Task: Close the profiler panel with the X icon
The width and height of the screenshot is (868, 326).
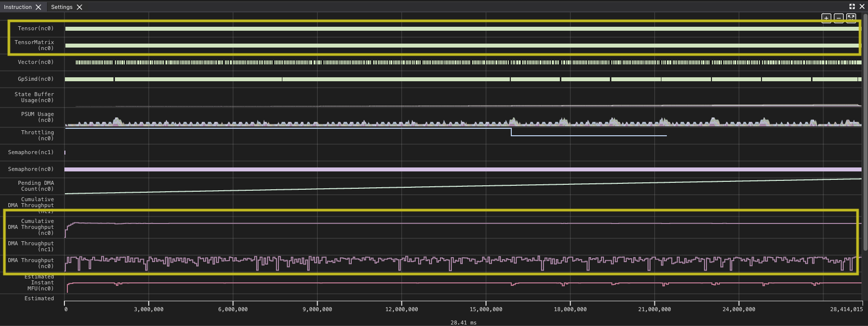Action: 862,6
